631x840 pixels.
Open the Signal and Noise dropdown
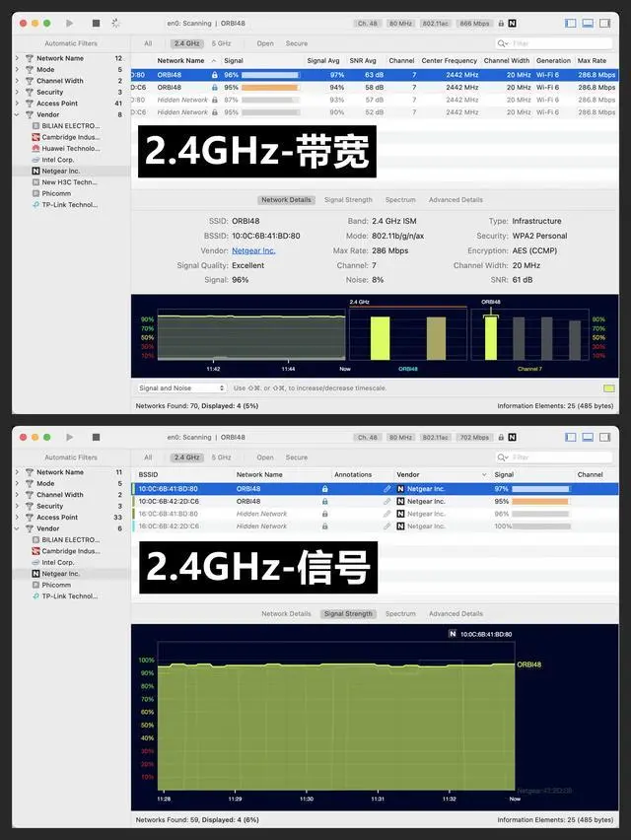(181, 387)
